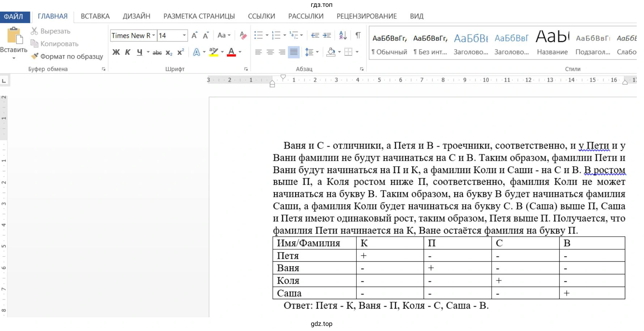Toggle superscript x²
644x331 pixels.
[181, 52]
